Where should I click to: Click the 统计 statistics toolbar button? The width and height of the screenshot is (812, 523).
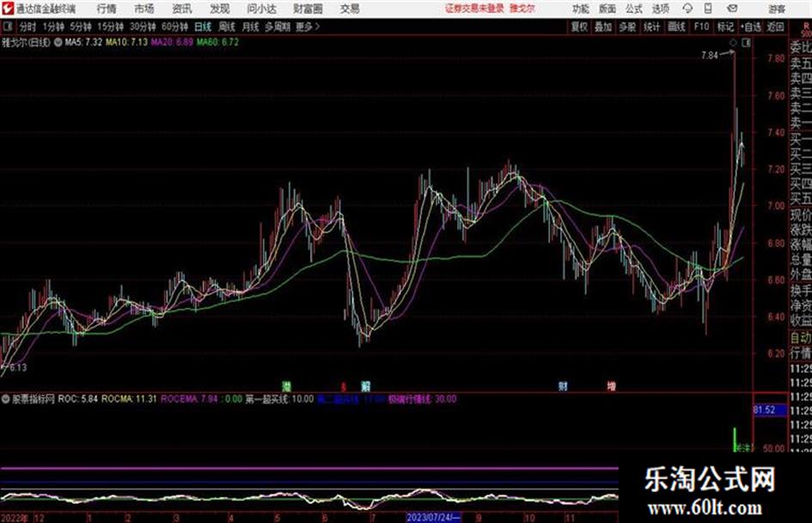coord(651,27)
